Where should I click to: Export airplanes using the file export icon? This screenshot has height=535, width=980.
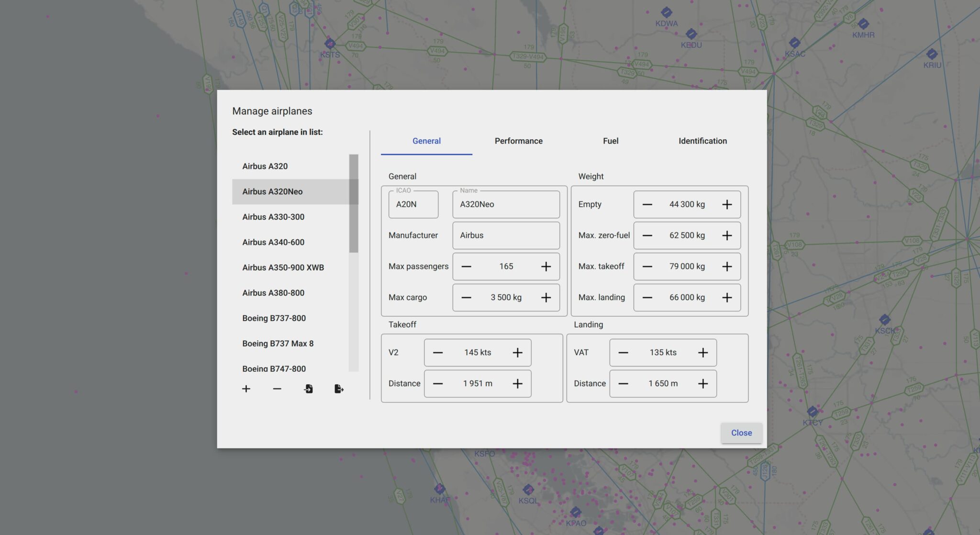pos(339,389)
